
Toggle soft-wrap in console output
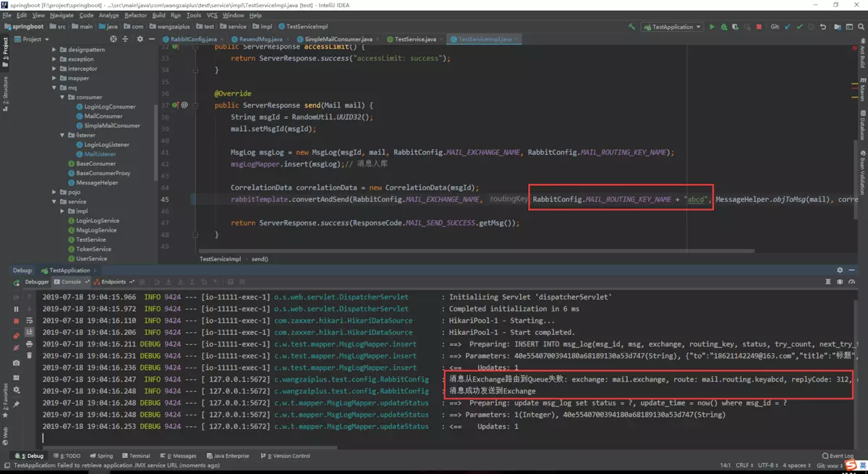pos(29,321)
